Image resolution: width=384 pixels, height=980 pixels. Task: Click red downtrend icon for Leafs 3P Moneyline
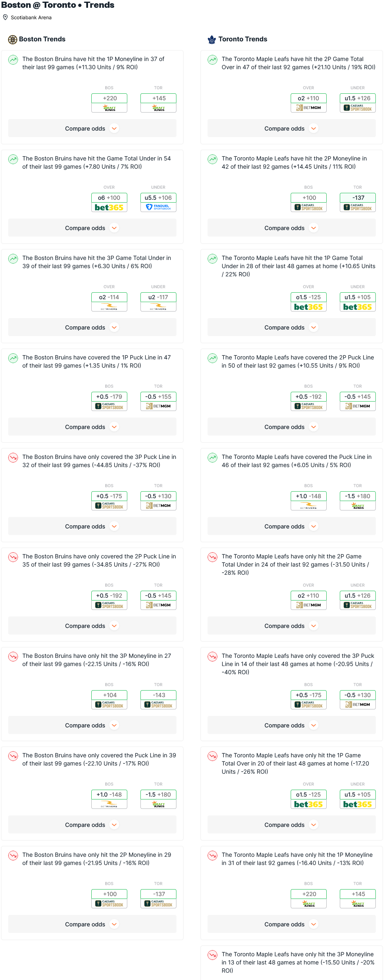(x=212, y=955)
